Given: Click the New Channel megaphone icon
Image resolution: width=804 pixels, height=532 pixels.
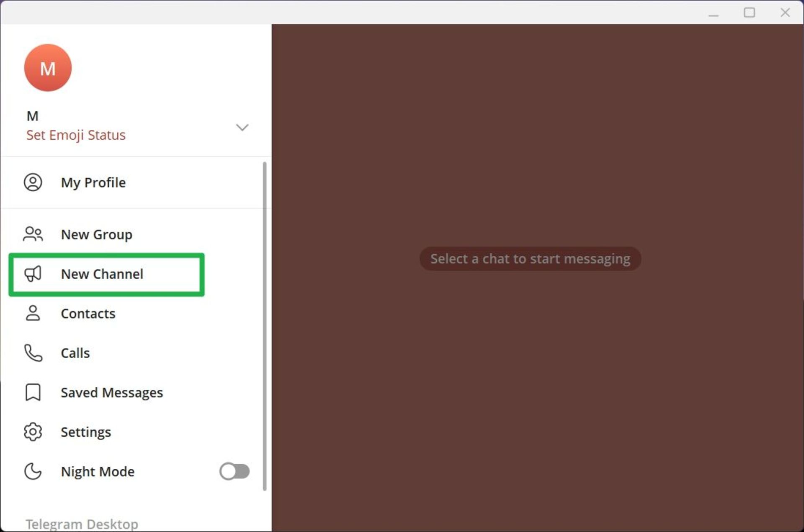Looking at the screenshot, I should coord(33,274).
